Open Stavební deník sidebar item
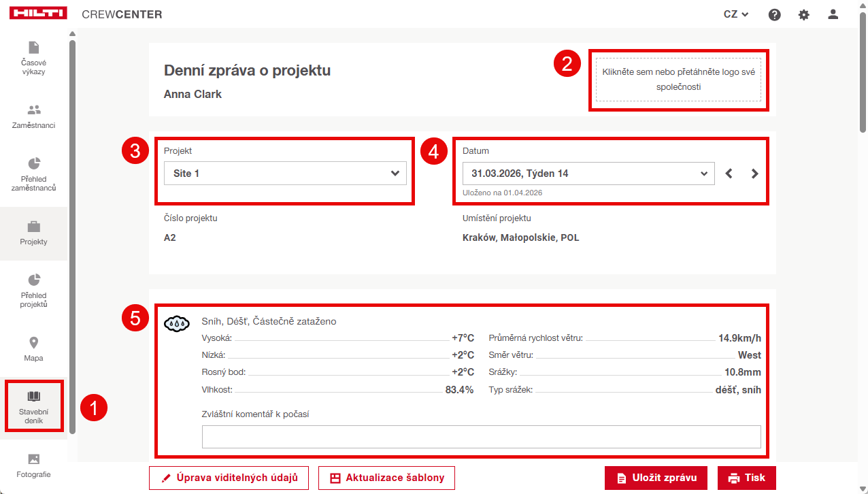The image size is (868, 494). [33, 406]
